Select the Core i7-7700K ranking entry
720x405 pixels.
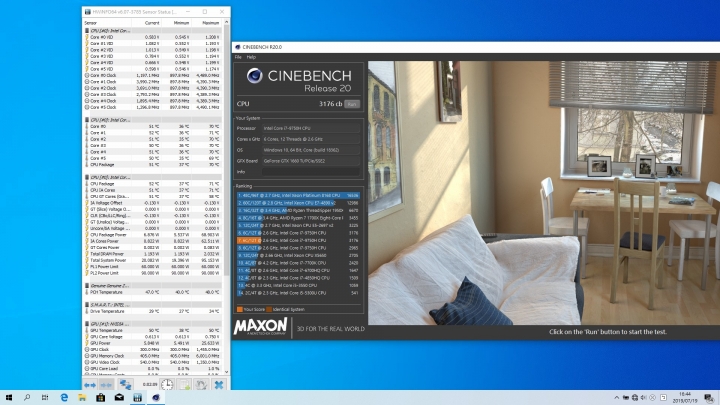[298, 263]
